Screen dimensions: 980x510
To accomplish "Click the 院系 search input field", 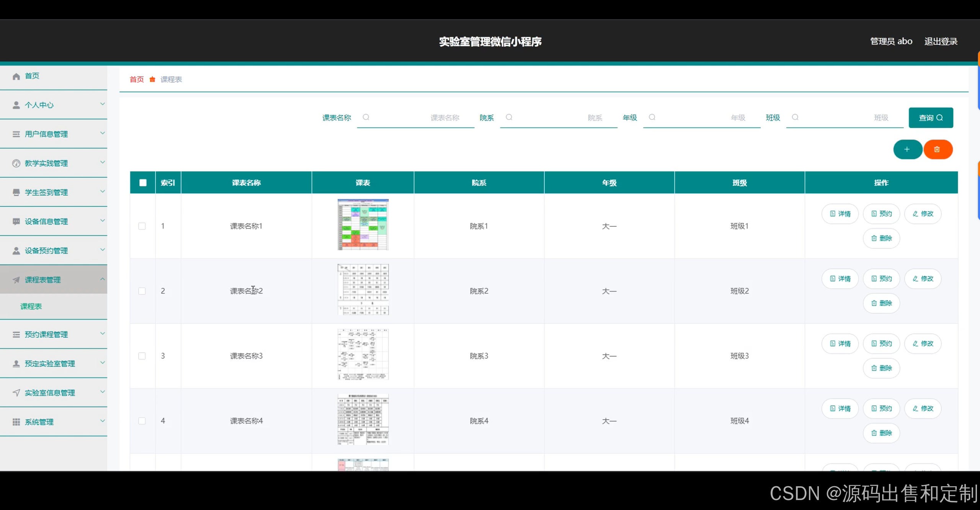I will 559,118.
